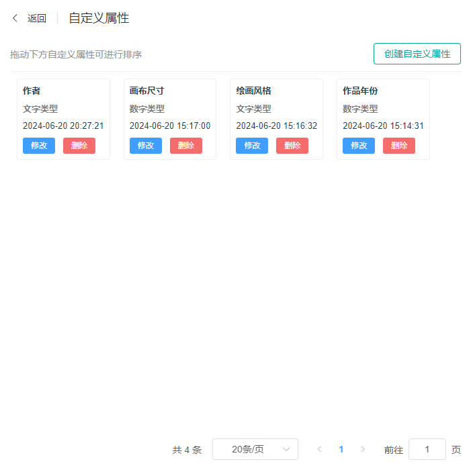Image resolution: width=471 pixels, height=476 pixels.
Task: Click 修改 on the 作者 card
Action: [x=39, y=146]
